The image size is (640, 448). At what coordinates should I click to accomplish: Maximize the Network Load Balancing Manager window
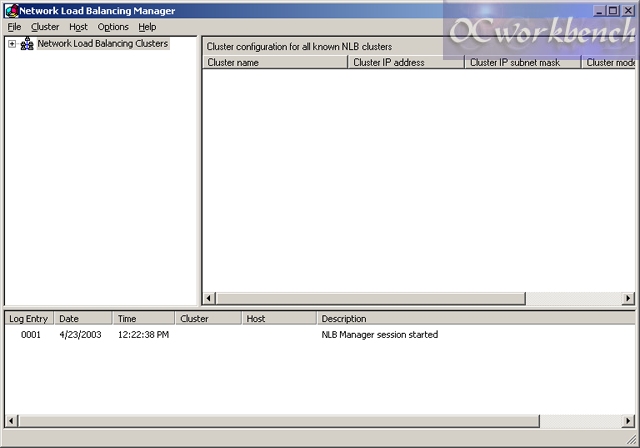pyautogui.click(x=613, y=11)
